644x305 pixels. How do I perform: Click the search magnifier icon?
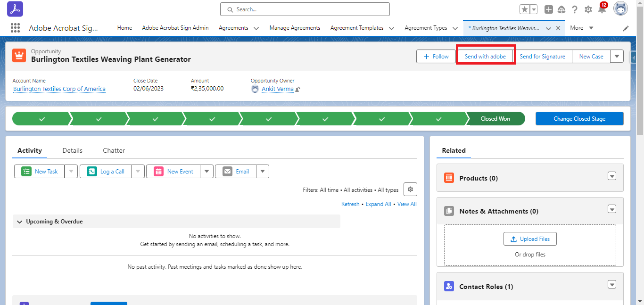tap(230, 9)
